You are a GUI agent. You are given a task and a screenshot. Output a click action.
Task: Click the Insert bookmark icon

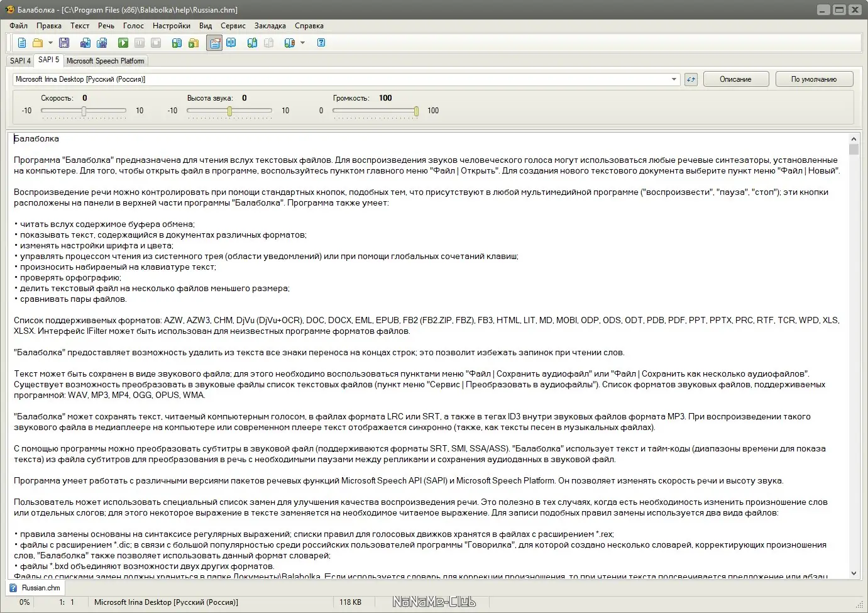252,43
